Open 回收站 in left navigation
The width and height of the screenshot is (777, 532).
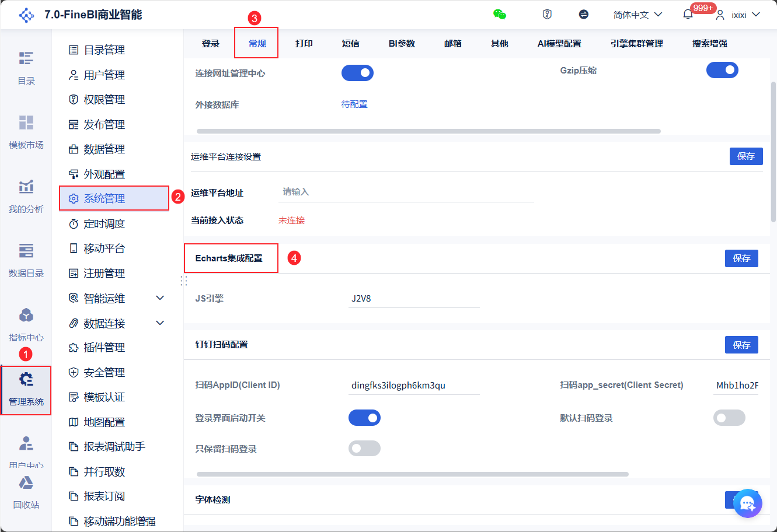[26, 493]
